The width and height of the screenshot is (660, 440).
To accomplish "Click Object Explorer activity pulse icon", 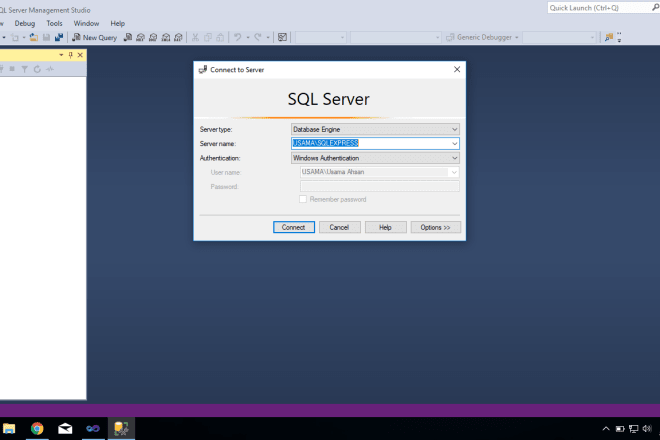I will click(x=50, y=69).
